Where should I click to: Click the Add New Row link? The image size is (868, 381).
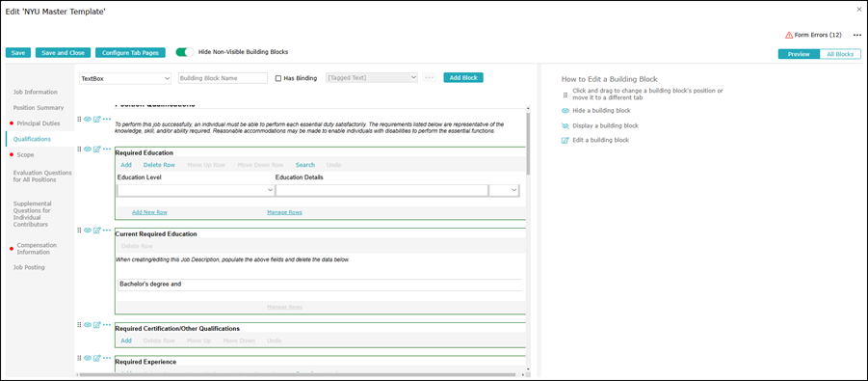[149, 212]
